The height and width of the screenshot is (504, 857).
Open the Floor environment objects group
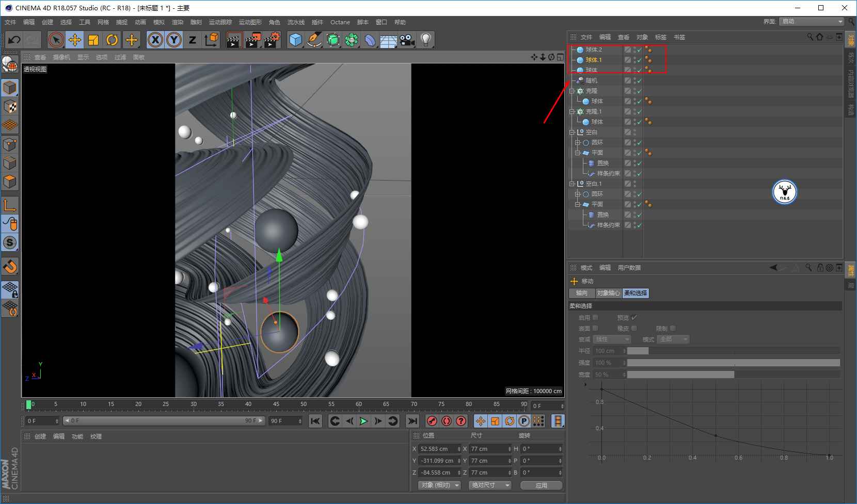click(x=389, y=40)
